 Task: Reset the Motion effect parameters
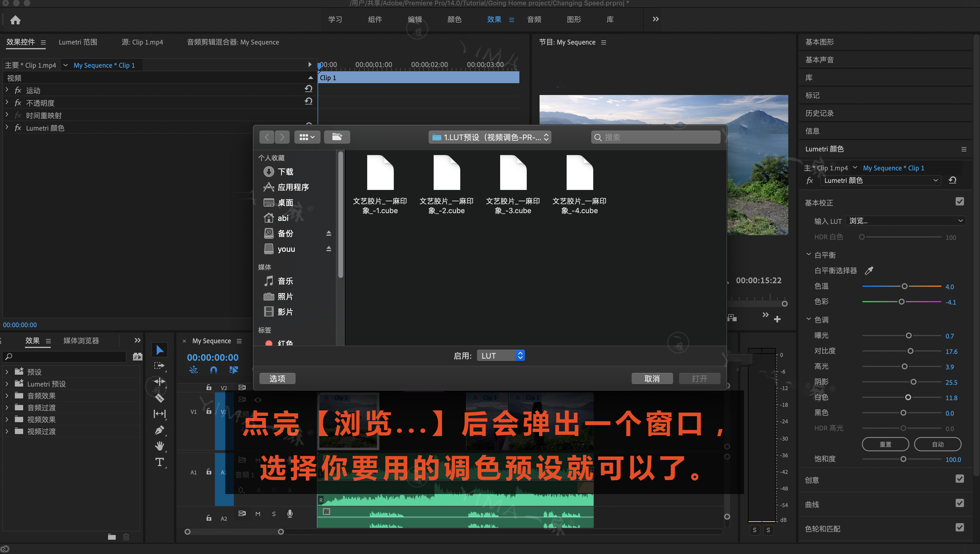[309, 89]
